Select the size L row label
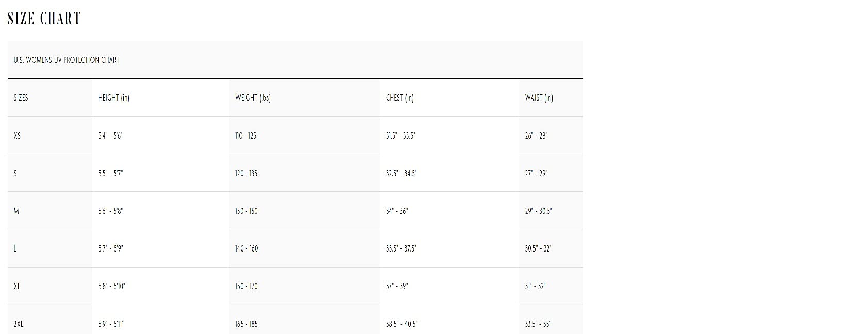This screenshot has height=334, width=868. point(15,248)
